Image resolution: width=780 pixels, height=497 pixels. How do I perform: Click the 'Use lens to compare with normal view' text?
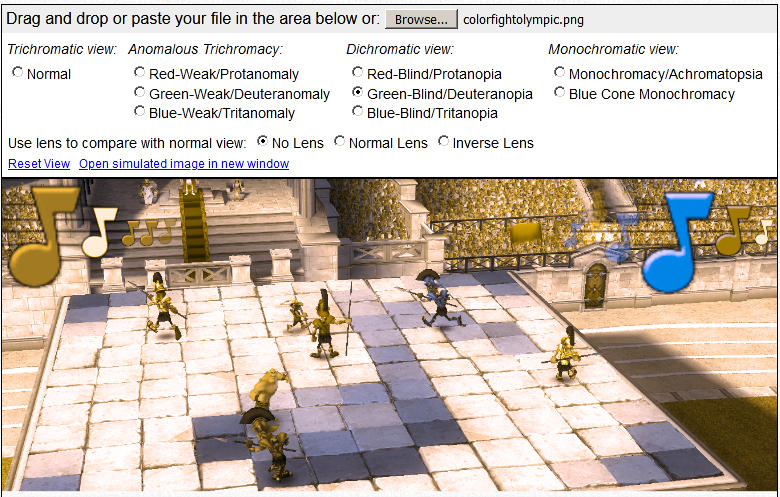point(127,143)
